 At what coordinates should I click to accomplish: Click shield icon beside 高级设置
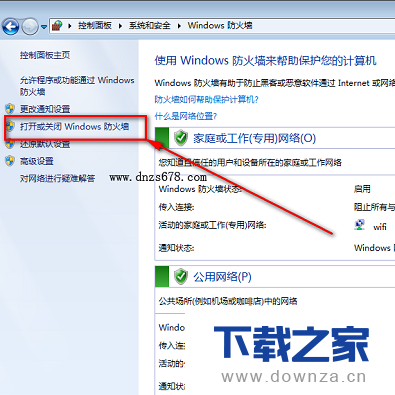pos(10,161)
